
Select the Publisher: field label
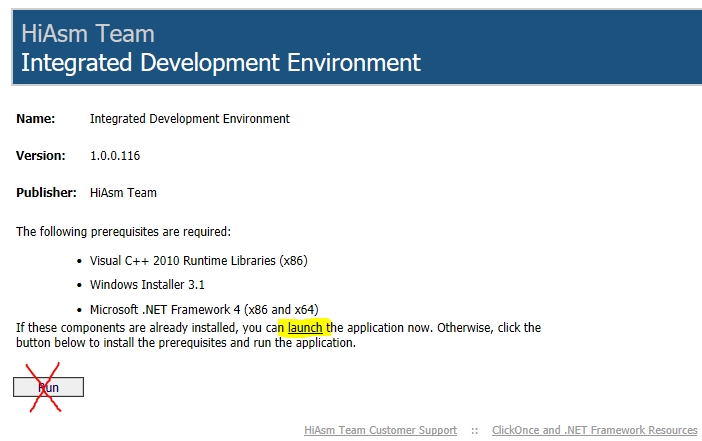(x=46, y=193)
